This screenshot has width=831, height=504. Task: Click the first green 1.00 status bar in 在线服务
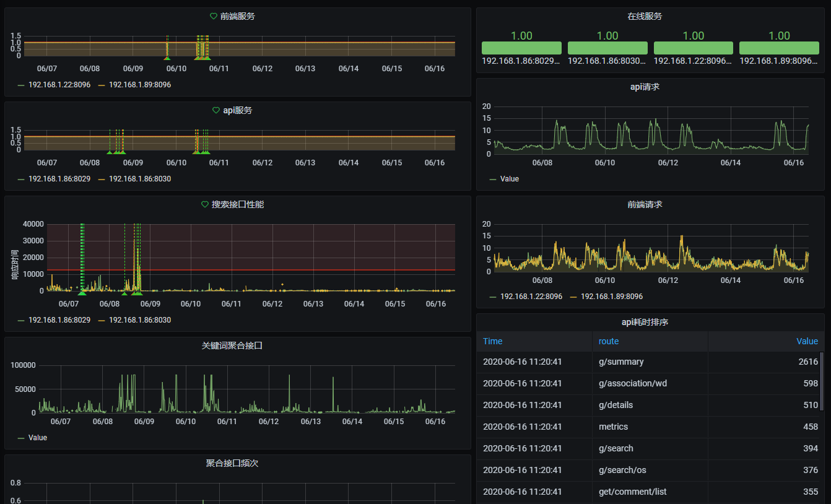point(521,48)
